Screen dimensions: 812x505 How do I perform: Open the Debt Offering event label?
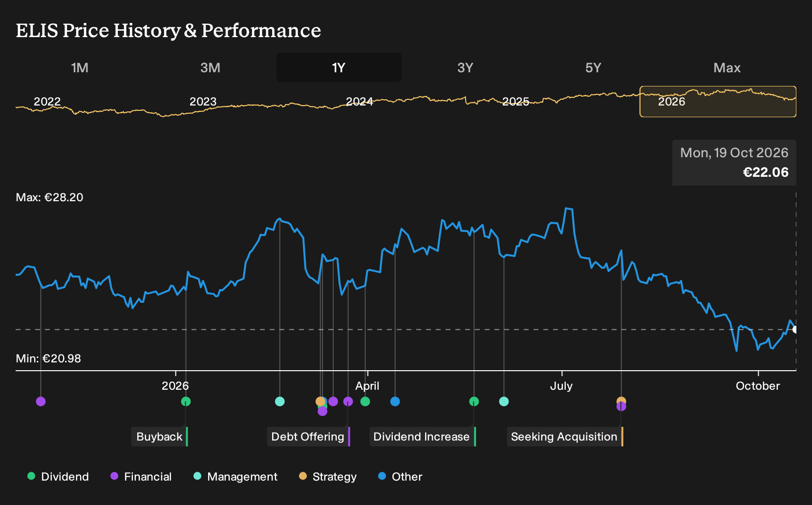click(308, 437)
